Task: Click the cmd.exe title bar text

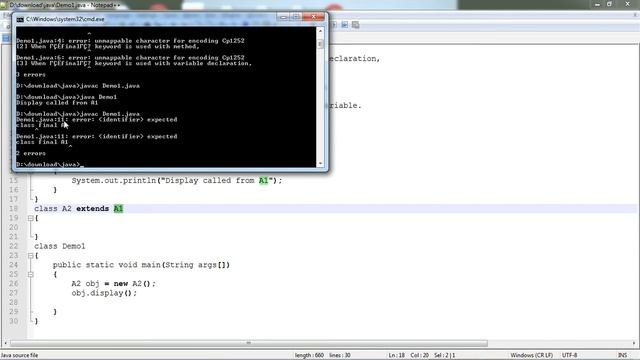Action: click(65, 19)
